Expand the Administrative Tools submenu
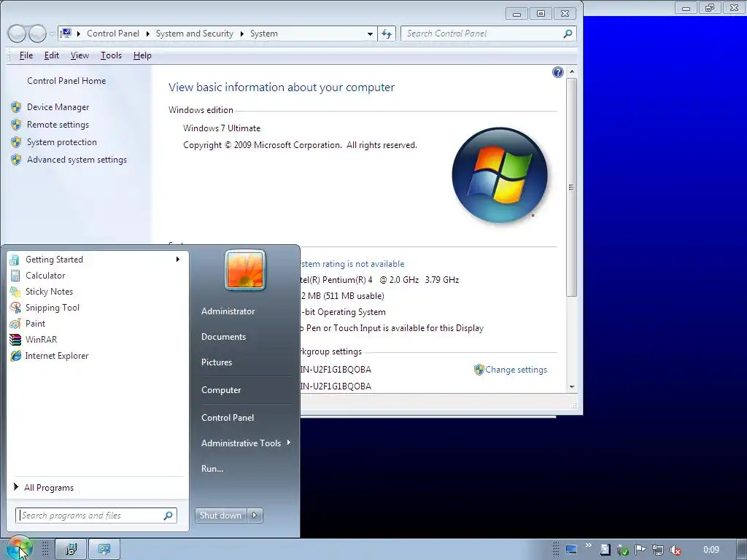Screen dimensions: 747x560 (289, 443)
